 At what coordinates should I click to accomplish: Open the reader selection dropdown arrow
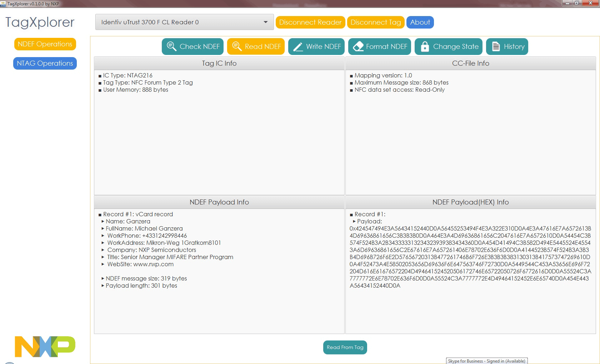pos(265,22)
